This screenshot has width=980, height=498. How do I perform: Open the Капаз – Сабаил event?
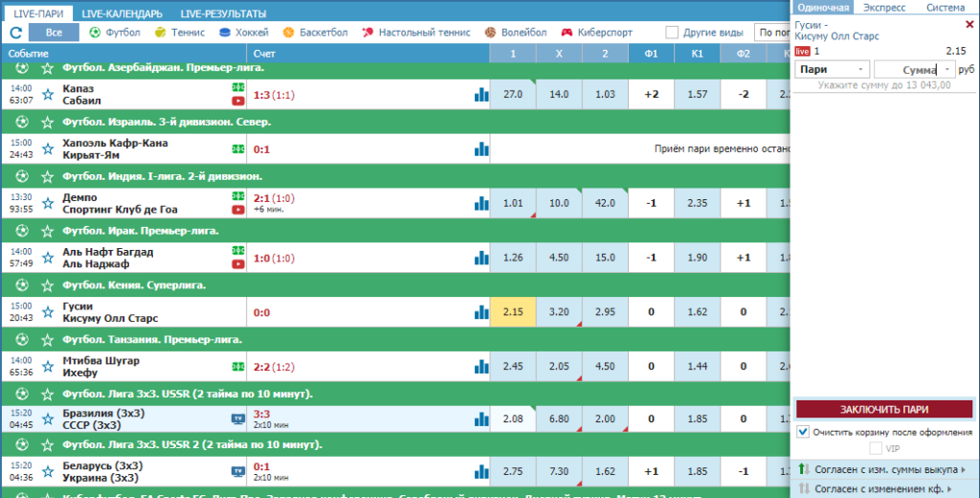pos(81,95)
